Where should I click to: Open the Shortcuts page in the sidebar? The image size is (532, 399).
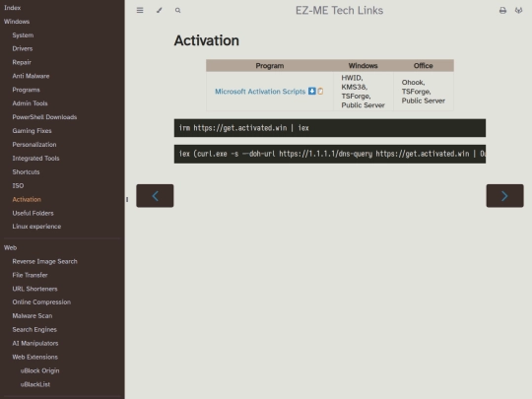coord(26,171)
